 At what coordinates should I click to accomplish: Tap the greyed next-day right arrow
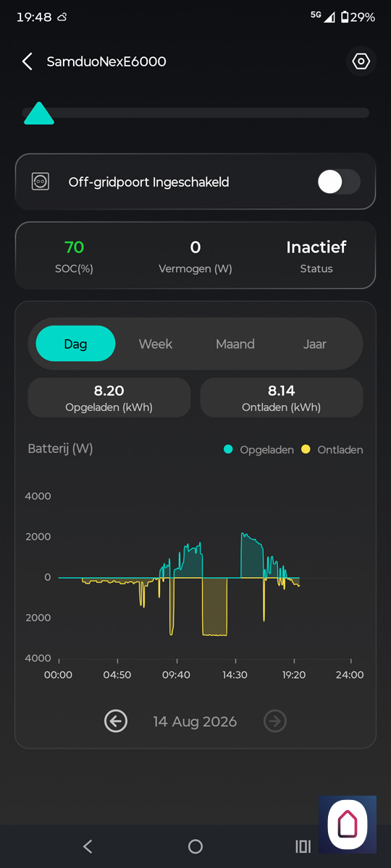(x=275, y=721)
